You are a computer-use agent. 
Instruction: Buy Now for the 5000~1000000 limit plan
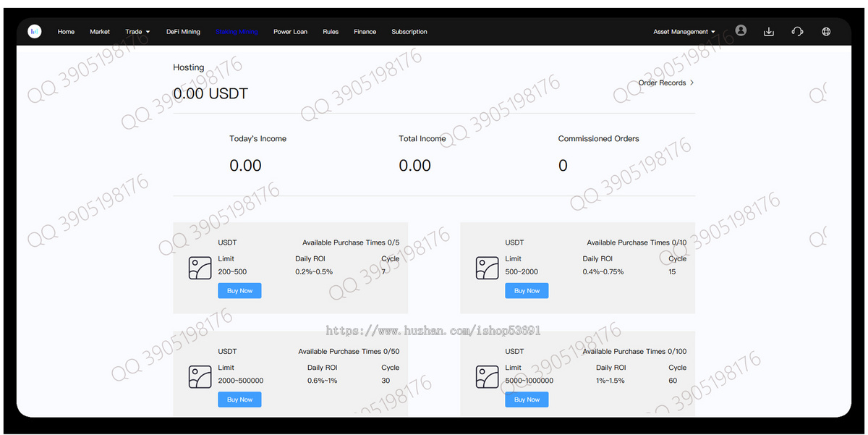527,399
